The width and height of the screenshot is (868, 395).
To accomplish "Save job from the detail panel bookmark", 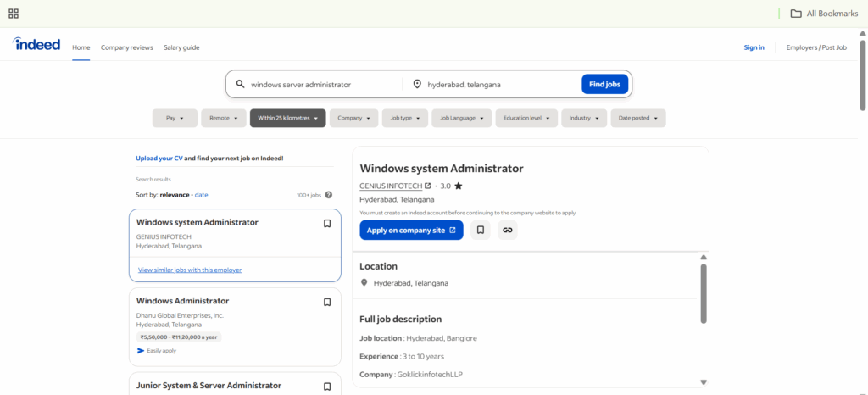I will (480, 230).
